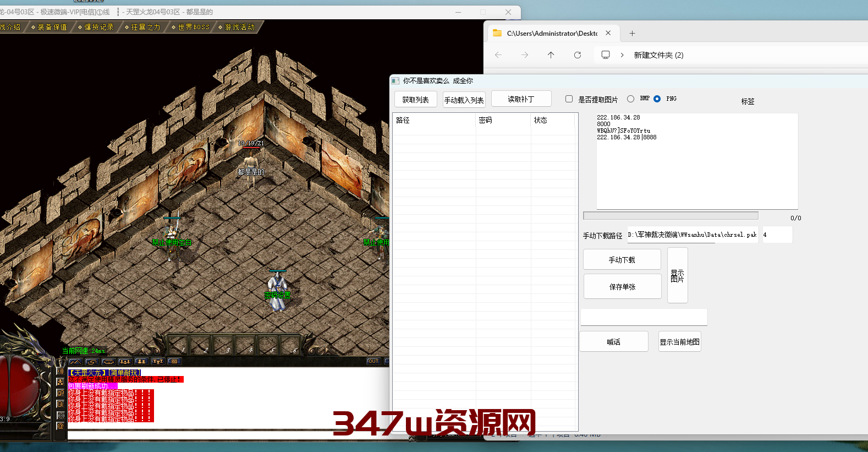Click the sixth icon in the chat top toolbar
Screen dimensions: 868x452
[x=158, y=362]
